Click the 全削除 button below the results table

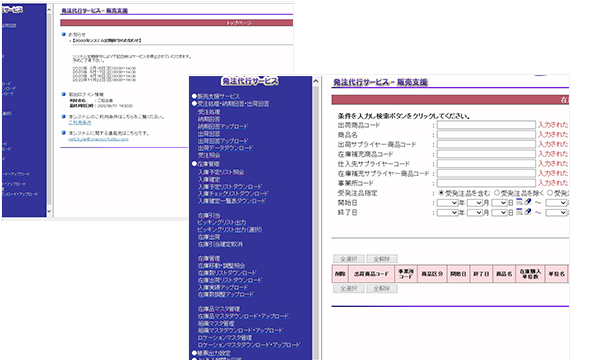(x=382, y=288)
